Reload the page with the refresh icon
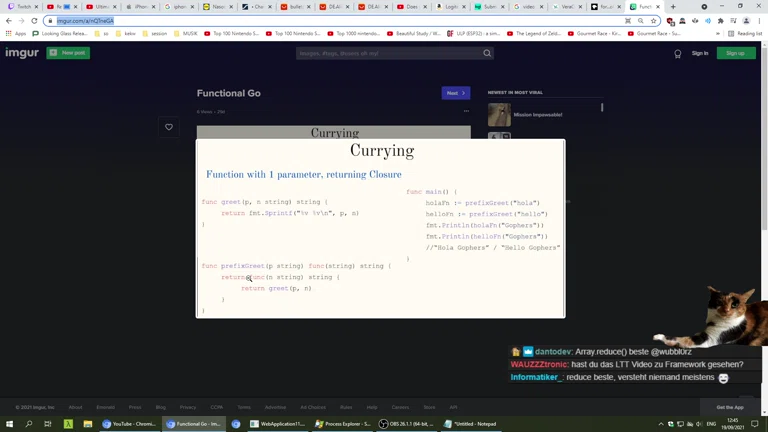 34,21
